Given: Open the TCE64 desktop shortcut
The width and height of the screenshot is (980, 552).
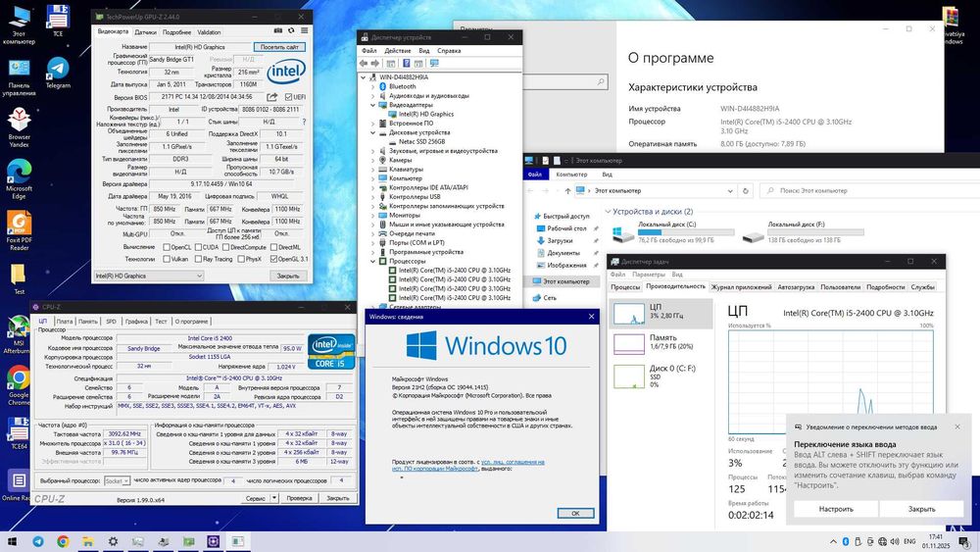Looking at the screenshot, I should pos(19,433).
